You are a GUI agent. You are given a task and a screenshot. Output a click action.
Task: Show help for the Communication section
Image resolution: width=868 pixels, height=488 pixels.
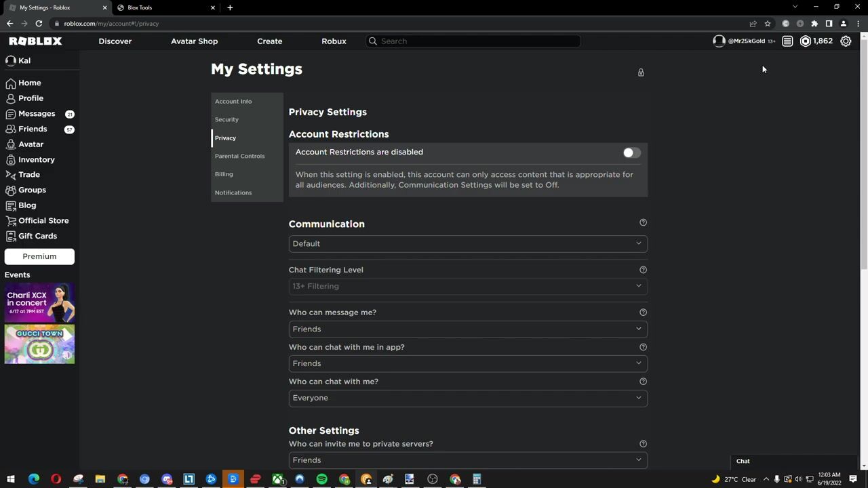coord(643,222)
